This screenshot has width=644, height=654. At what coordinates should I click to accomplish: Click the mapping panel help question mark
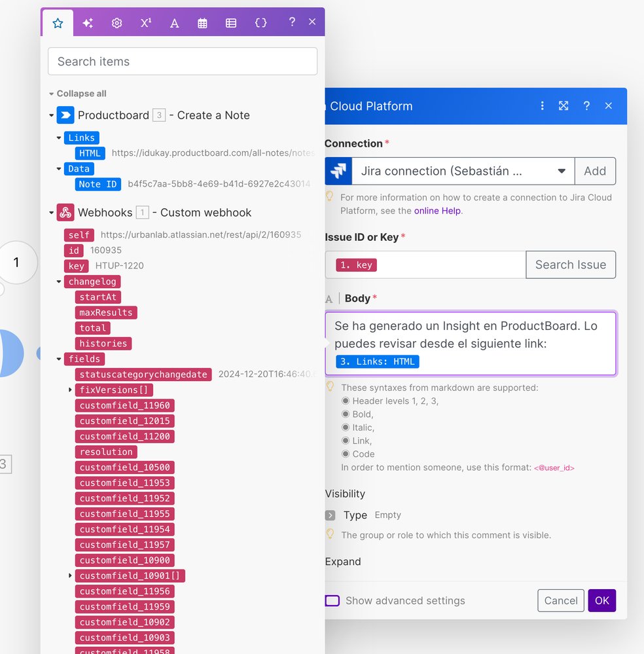pos(292,22)
